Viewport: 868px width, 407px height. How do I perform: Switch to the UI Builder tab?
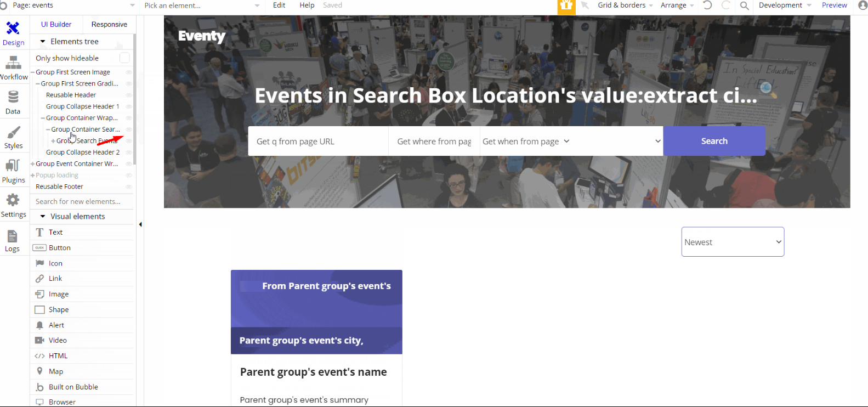point(56,24)
